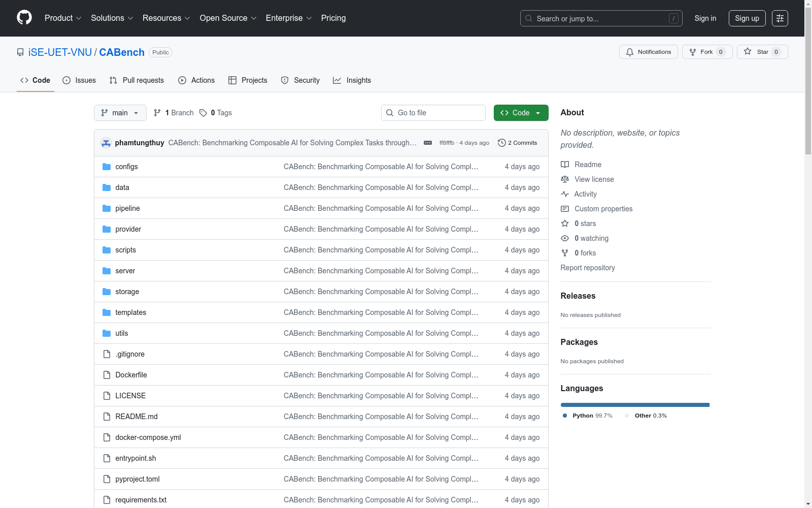Open the templates folder icon
The height and width of the screenshot is (508, 812).
pos(107,312)
